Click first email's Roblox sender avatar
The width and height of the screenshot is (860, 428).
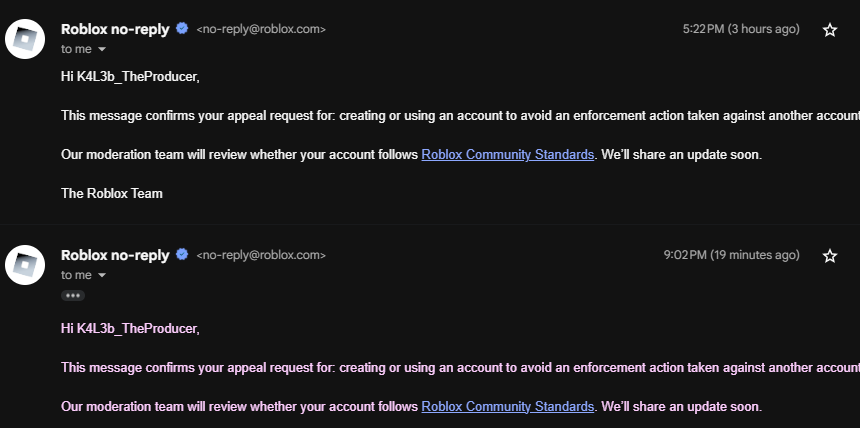(x=25, y=39)
